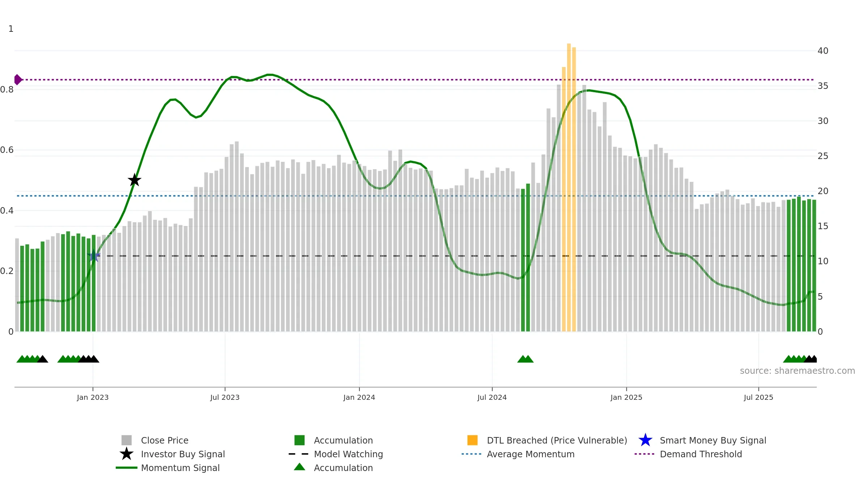Click the sharemaestro.com source text
Image resolution: width=868 pixels, height=488 pixels.
click(x=797, y=371)
